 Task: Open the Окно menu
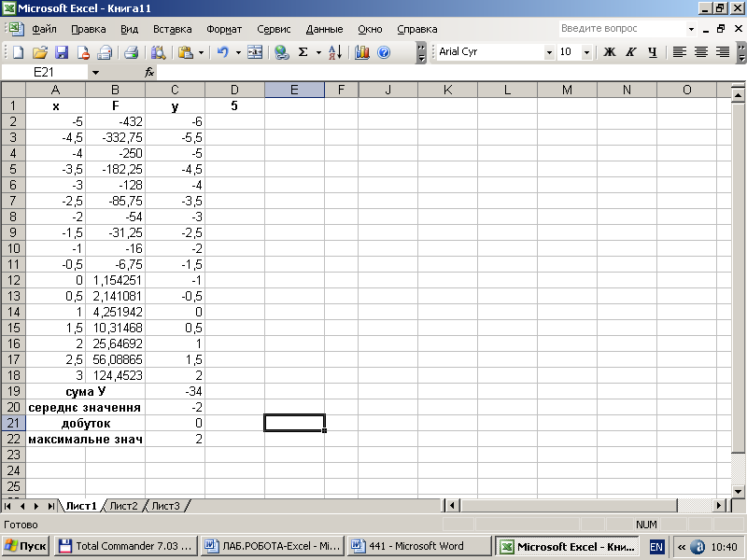370,29
